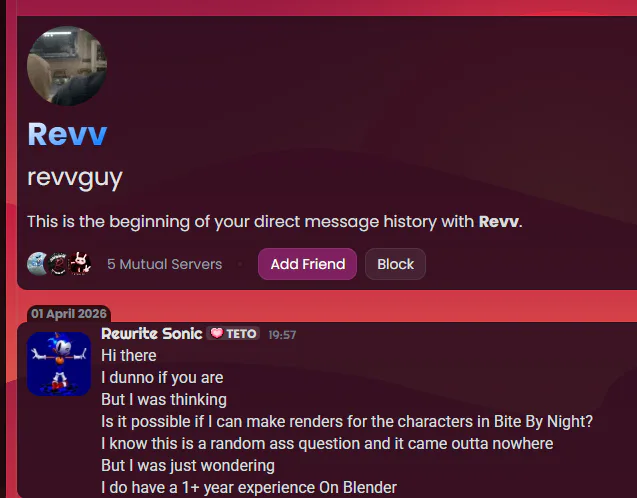637x498 pixels.
Task: Select the "But I was thinking" message
Action: click(x=164, y=399)
